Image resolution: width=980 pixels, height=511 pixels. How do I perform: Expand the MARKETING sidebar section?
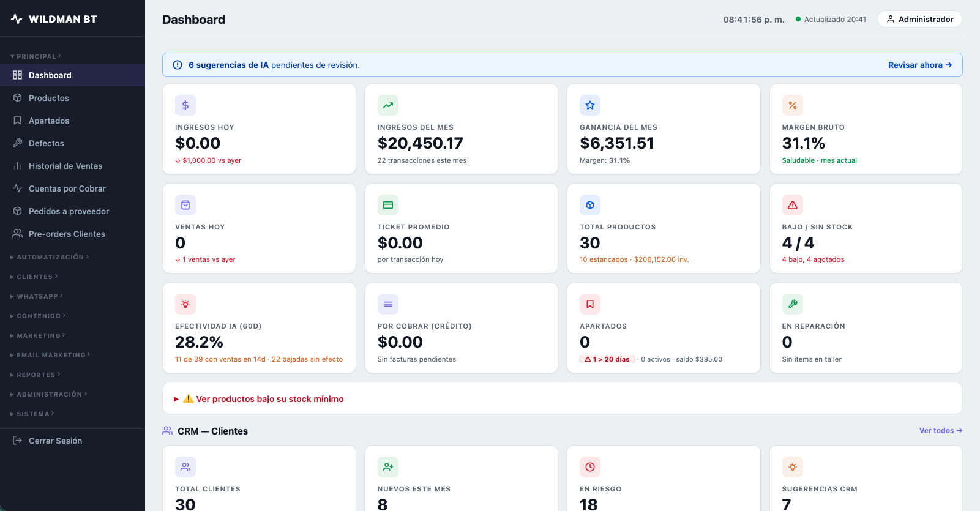[38, 335]
